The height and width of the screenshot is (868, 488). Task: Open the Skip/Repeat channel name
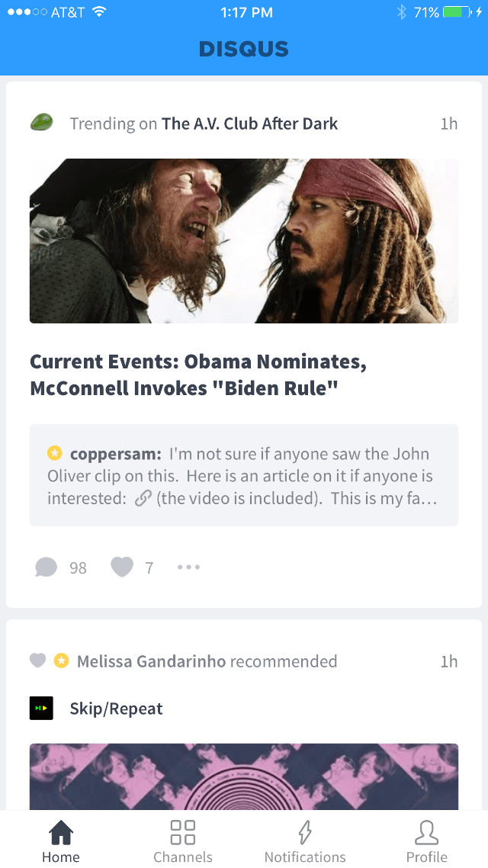point(116,709)
